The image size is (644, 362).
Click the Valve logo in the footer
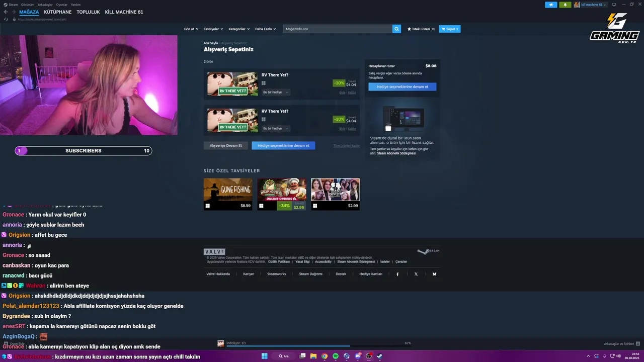point(214,251)
